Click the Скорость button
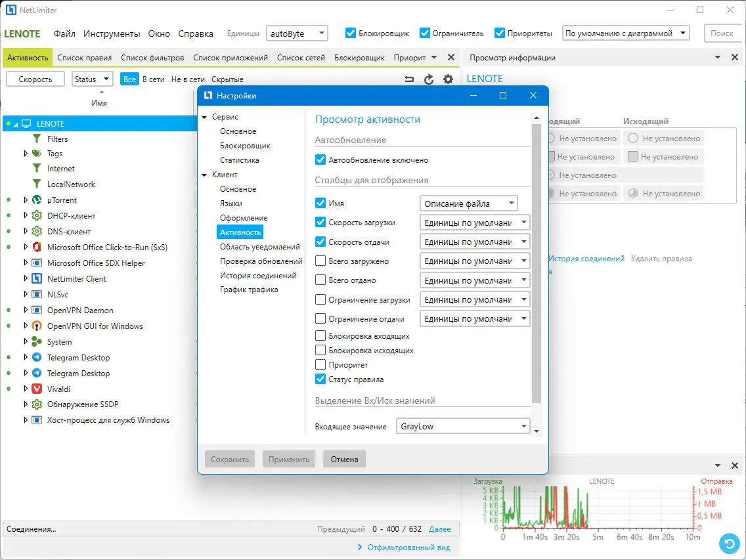746x560 pixels. 35,79
